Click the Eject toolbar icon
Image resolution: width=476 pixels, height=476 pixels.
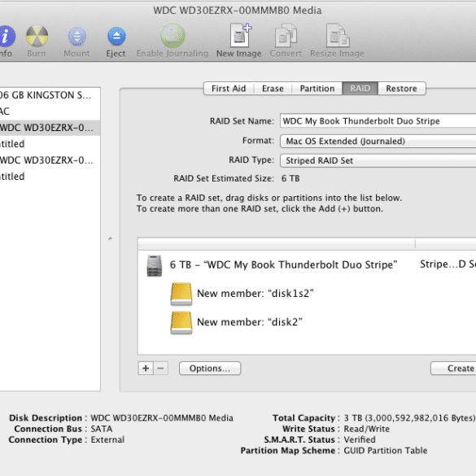(x=116, y=36)
